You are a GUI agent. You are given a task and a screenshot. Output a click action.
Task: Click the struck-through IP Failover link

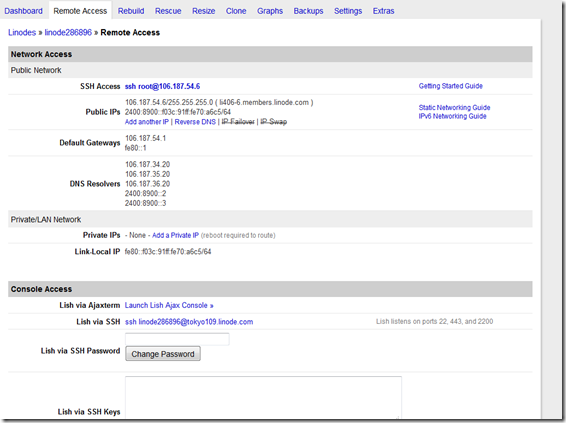tap(238, 122)
